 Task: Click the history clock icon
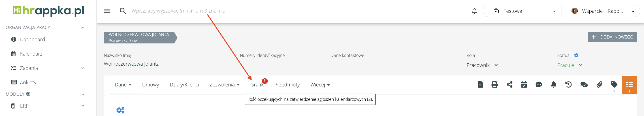point(569,84)
